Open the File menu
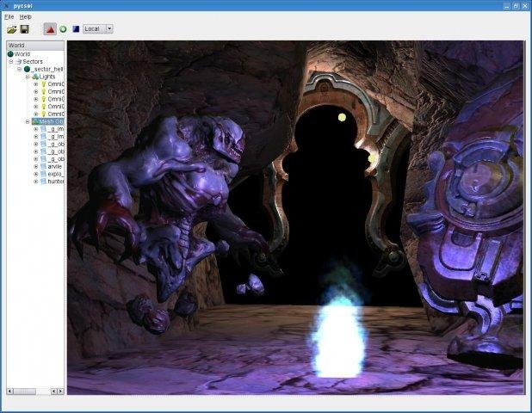The width and height of the screenshot is (532, 413). pyautogui.click(x=9, y=16)
